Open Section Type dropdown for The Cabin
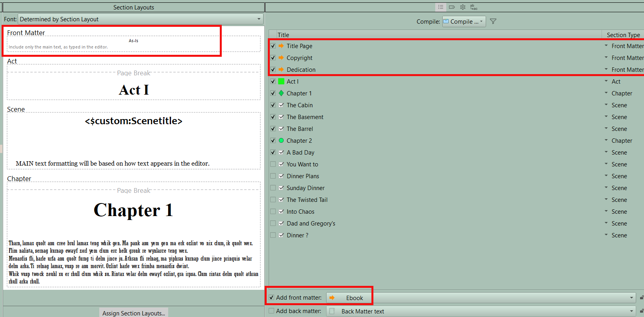Image resolution: width=644 pixels, height=317 pixels. coord(606,105)
